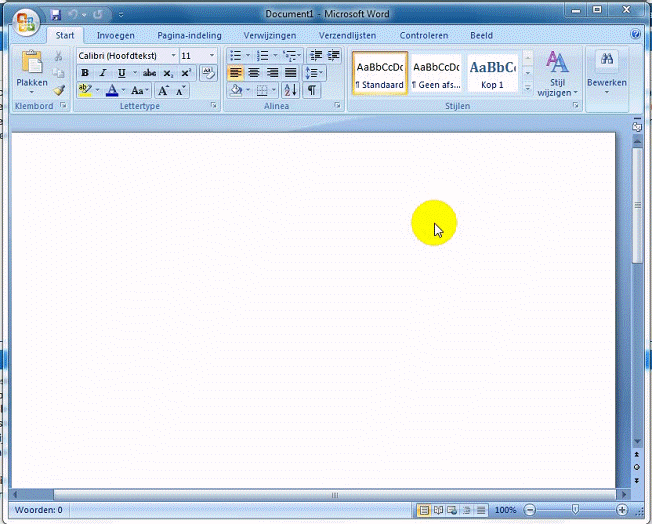Open Word help question mark
Viewport: 652px width, 524px height.
pos(635,34)
